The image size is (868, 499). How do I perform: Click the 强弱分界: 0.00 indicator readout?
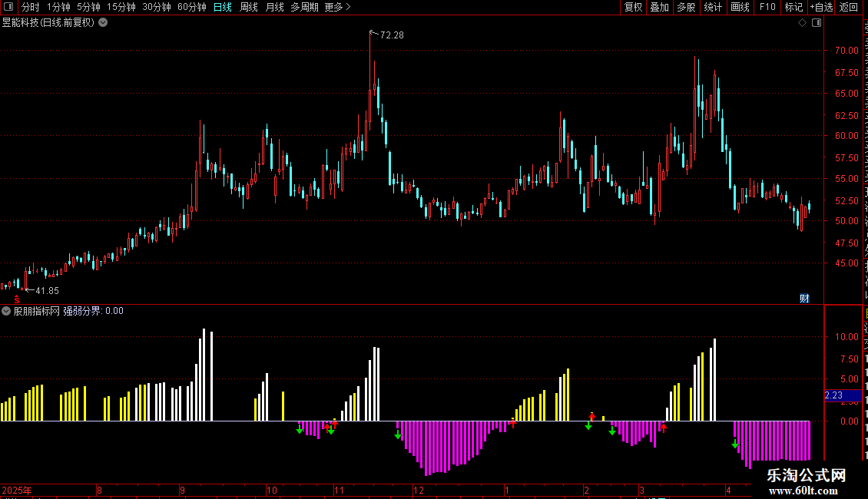[93, 311]
